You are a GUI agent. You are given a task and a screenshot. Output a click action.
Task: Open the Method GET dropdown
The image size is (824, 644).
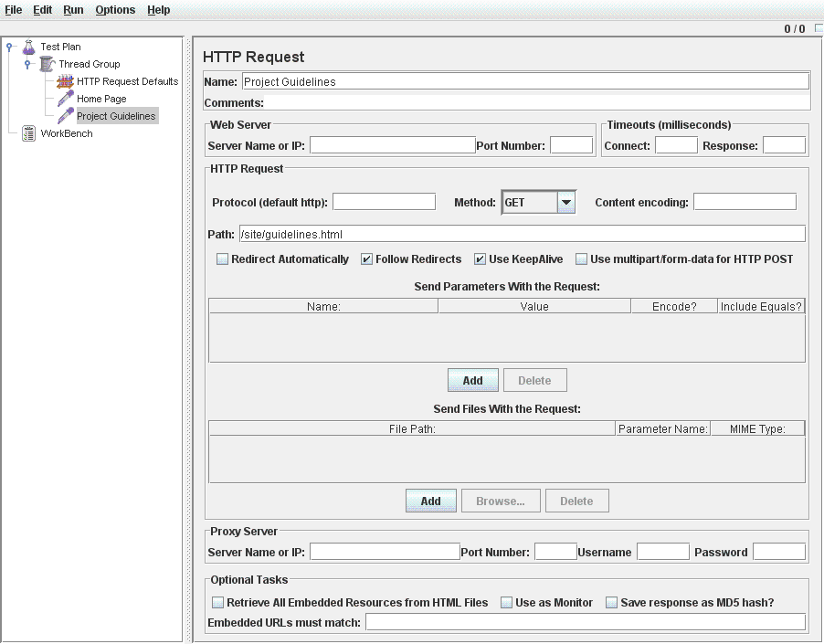[x=566, y=203]
